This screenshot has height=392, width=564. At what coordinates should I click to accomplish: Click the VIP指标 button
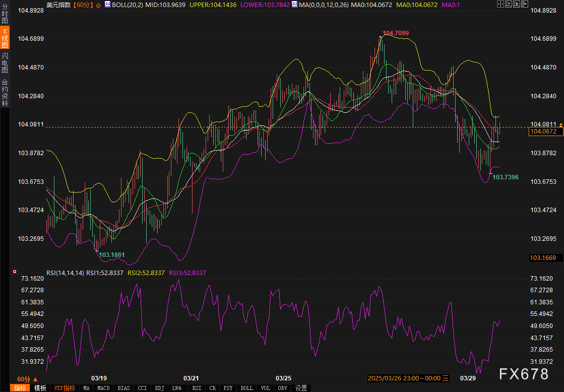[x=65, y=388]
